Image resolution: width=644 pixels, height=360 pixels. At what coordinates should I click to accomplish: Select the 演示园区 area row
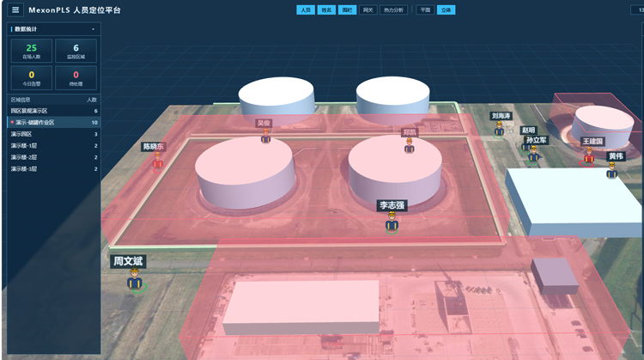click(54, 134)
